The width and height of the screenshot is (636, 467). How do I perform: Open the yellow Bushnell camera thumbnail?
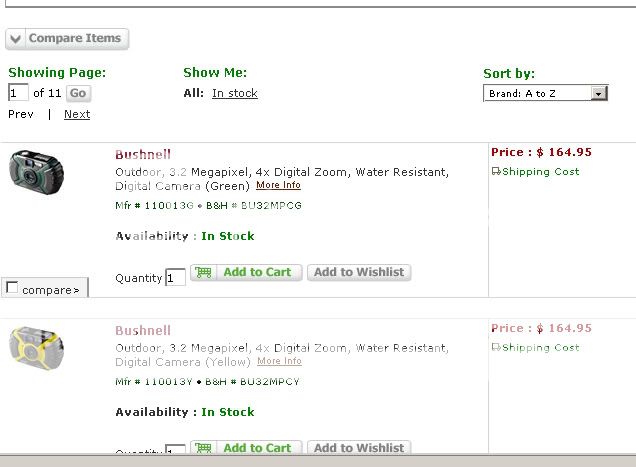pyautogui.click(x=37, y=349)
